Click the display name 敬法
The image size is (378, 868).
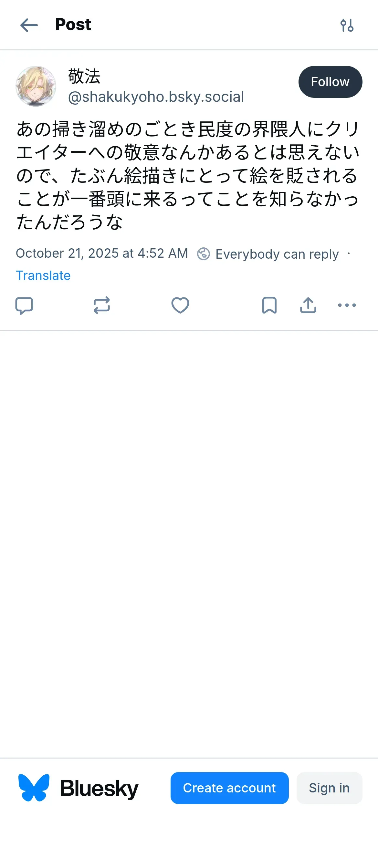tap(84, 76)
